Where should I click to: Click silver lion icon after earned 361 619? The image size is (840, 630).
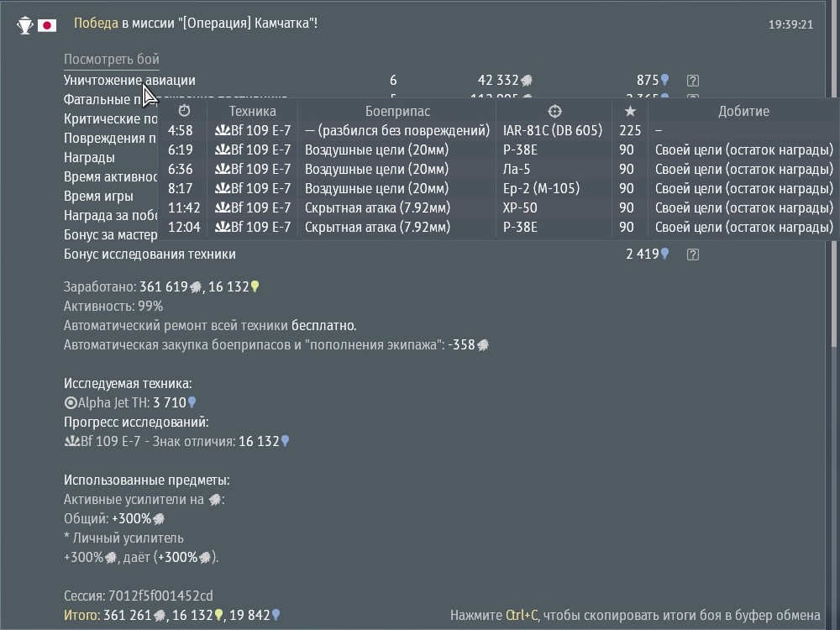pos(196,287)
